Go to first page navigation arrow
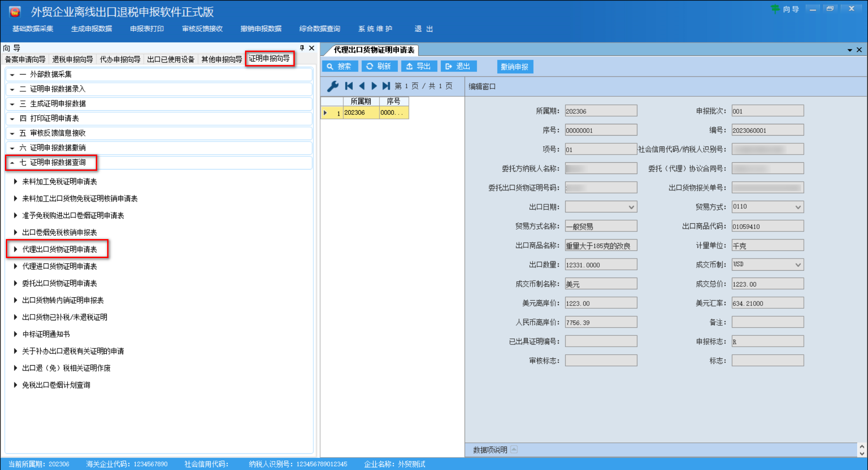Screen dimensions: 868x470 tap(349, 86)
